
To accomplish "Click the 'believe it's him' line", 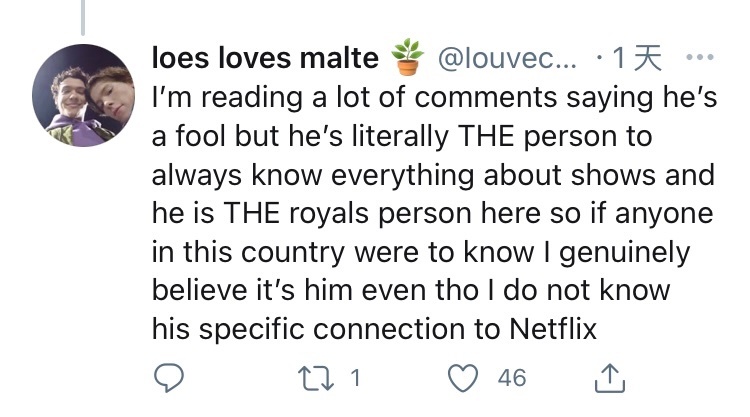I will point(411,290).
